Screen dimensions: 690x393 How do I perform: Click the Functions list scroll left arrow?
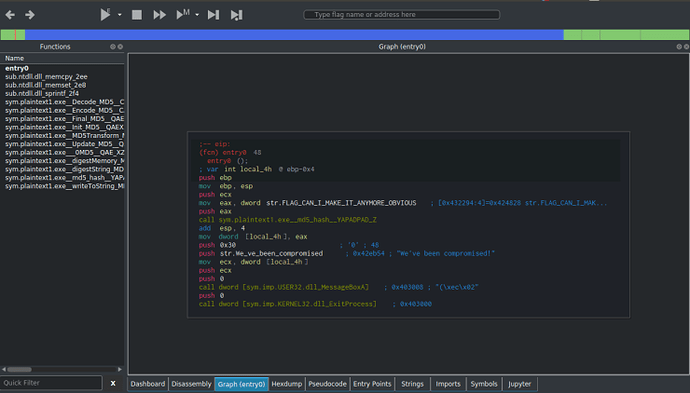pyautogui.click(x=4, y=369)
